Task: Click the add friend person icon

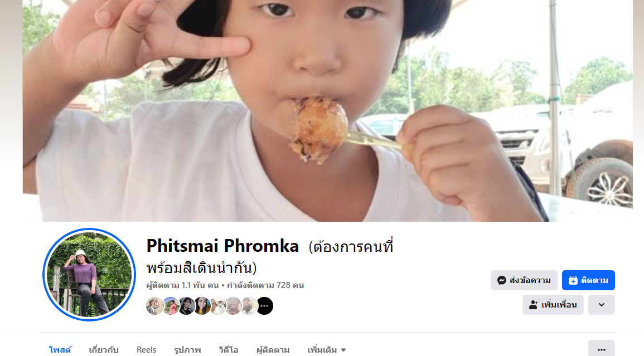Action: coord(534,305)
